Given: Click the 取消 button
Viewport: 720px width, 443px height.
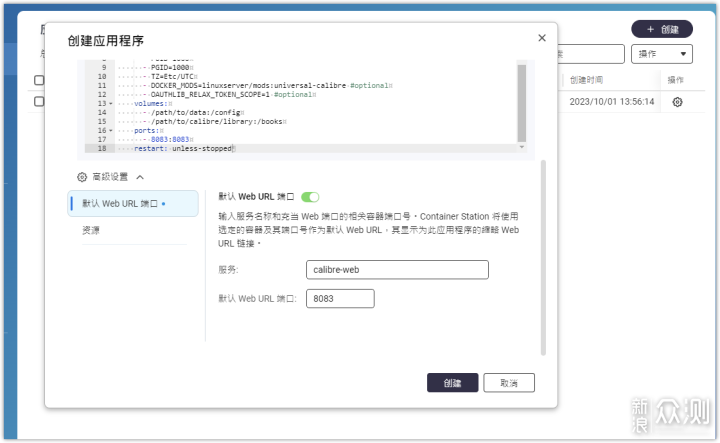Looking at the screenshot, I should [x=509, y=383].
